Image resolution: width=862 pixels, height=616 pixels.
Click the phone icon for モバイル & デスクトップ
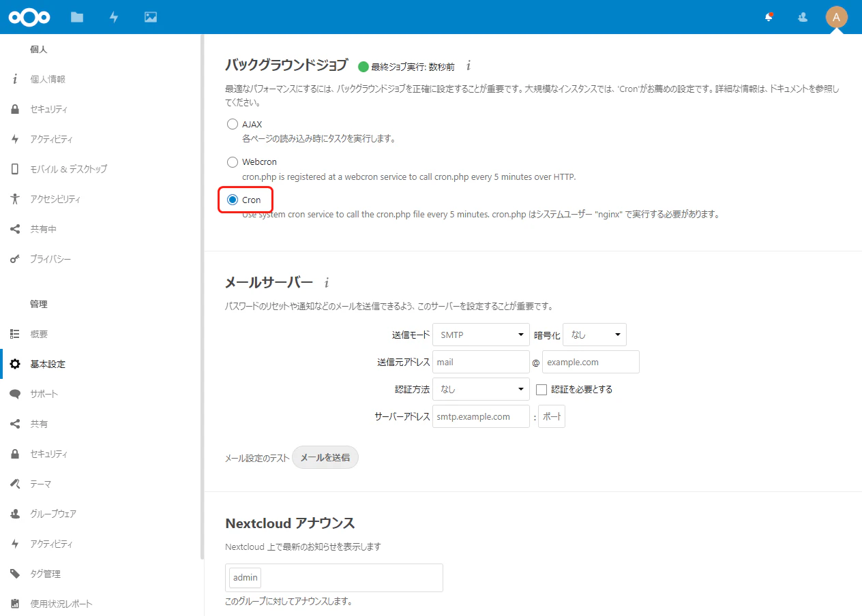pyautogui.click(x=15, y=169)
